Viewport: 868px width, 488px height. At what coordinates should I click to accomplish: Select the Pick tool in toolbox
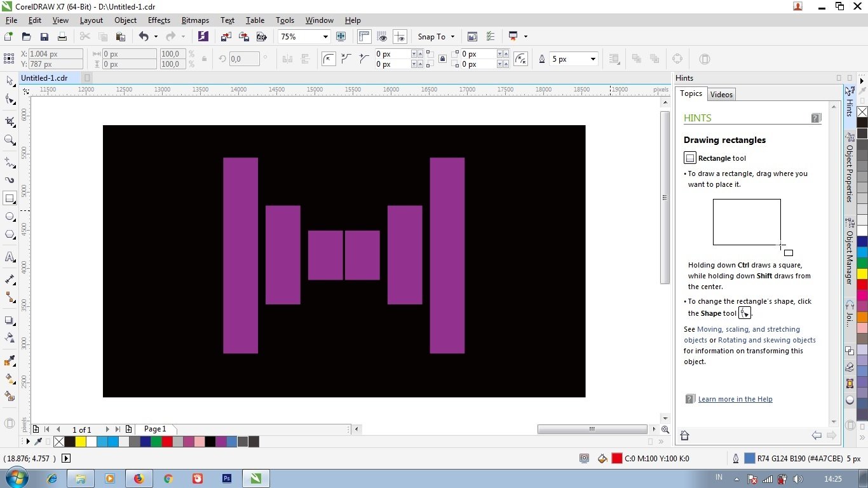tap(10, 81)
